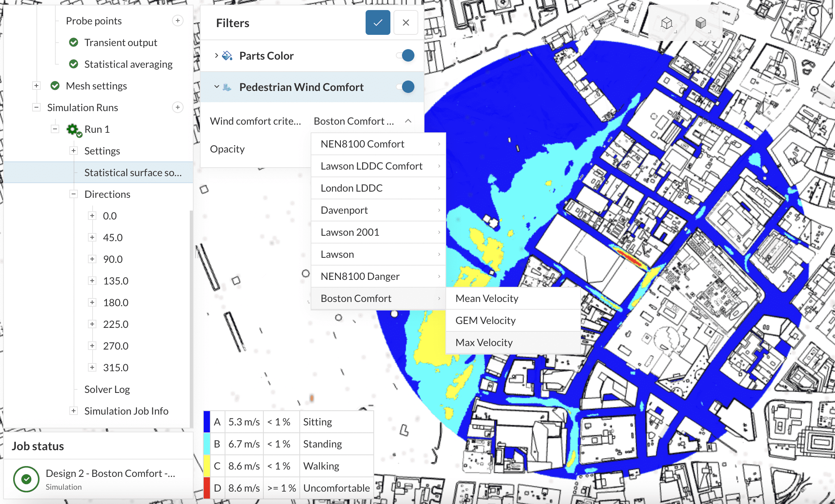Click the solid cube view icon
Screen dimensions: 835x504
pos(701,23)
